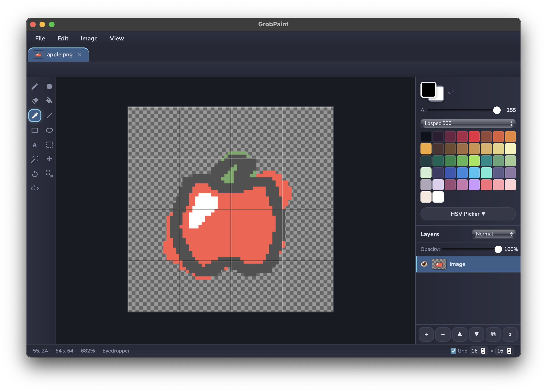Select the Rectangular selection tool

(x=49, y=145)
